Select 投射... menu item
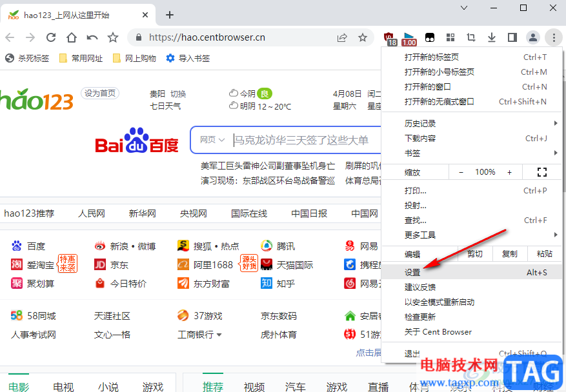566x392 pixels. (x=472, y=205)
